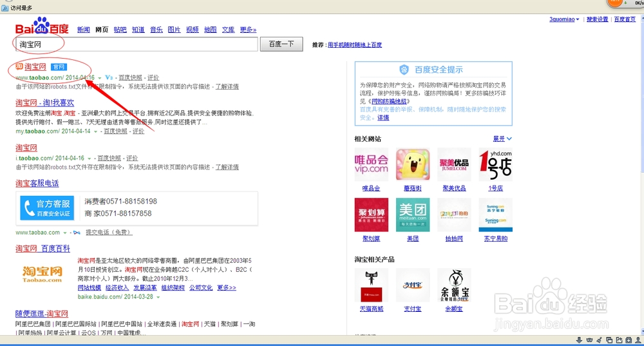Open dropdown arrow beside baike.baidu.com 2014-03-28
The height and width of the screenshot is (346, 644).
pyautogui.click(x=158, y=296)
